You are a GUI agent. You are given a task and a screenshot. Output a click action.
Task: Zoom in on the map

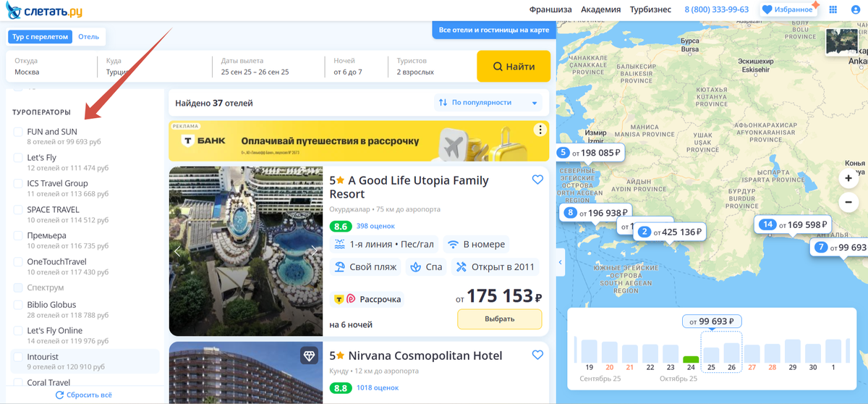point(848,178)
